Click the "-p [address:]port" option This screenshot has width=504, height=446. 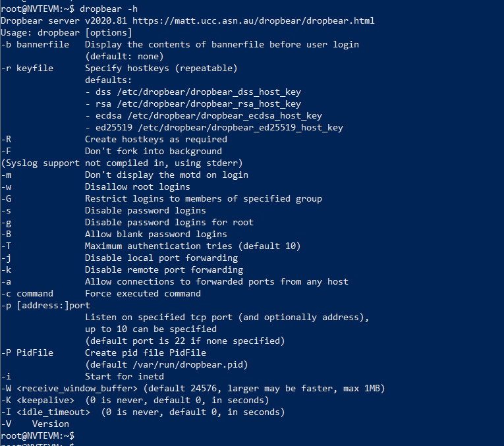point(45,305)
